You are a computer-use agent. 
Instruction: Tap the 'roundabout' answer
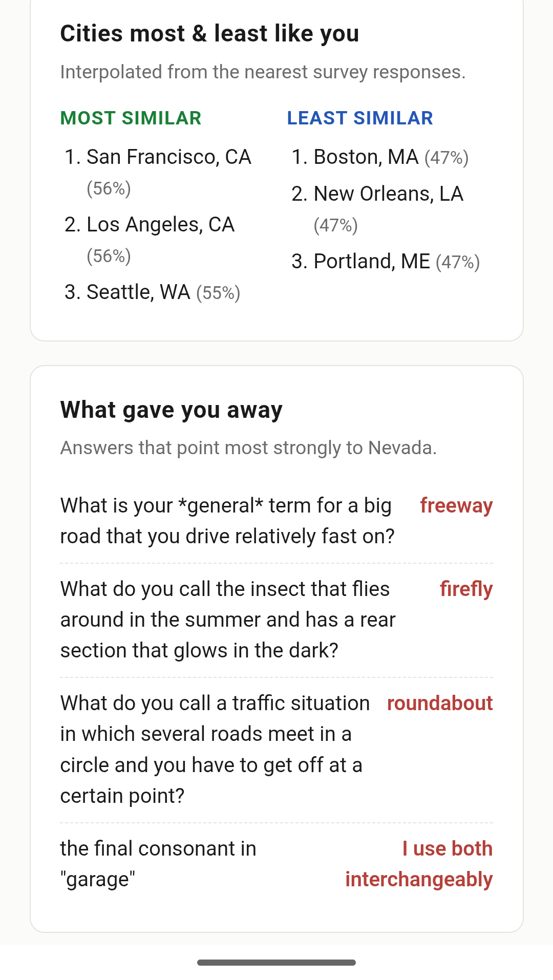tap(440, 704)
